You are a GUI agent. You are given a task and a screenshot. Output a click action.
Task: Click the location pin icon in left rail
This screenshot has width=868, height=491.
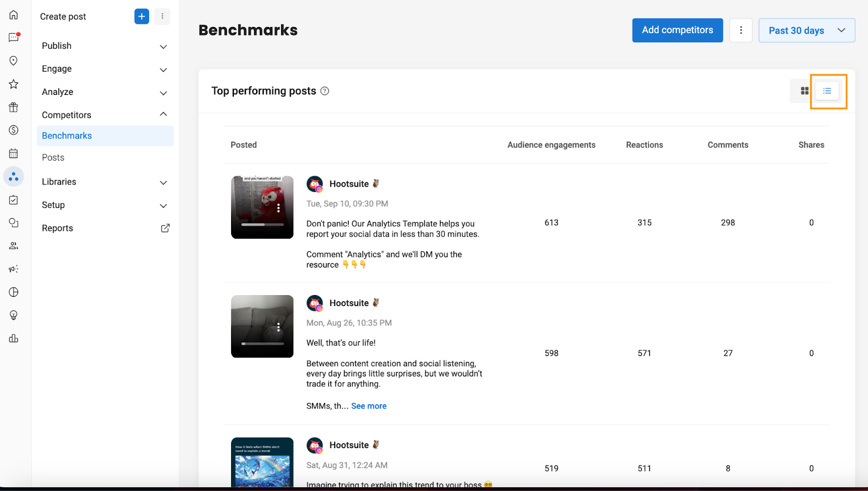tap(14, 61)
